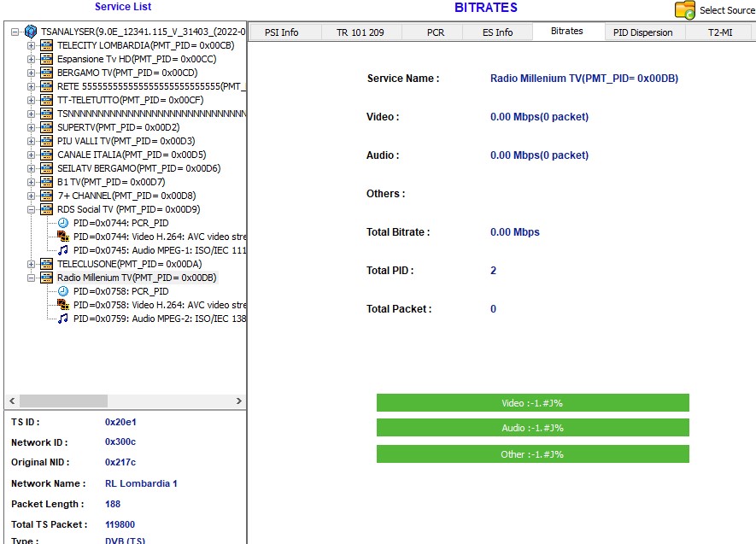
Task: Expand the BERGAMO TV node
Action: [x=32, y=73]
